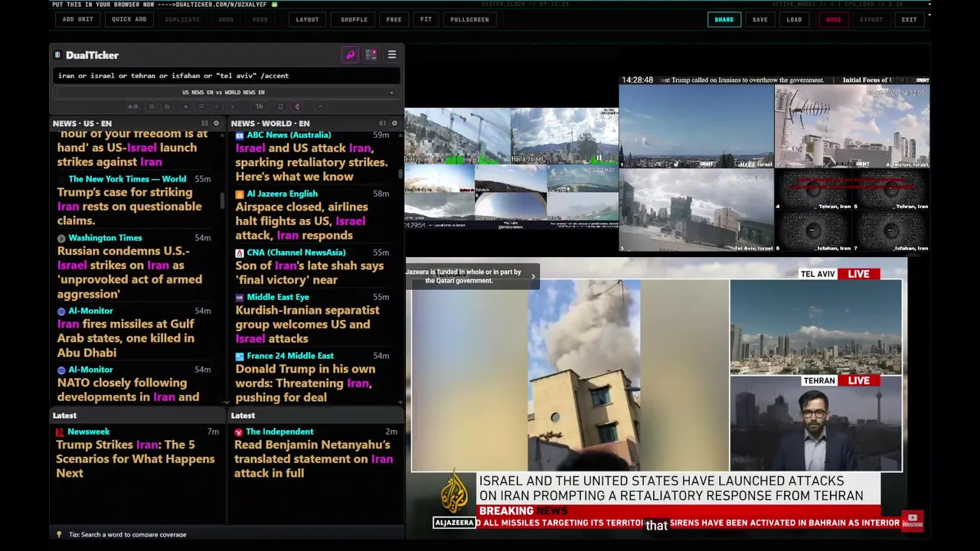Select the Tel Aviv, Israel camera numbered 3
The height and width of the screenshot is (551, 980).
[696, 210]
